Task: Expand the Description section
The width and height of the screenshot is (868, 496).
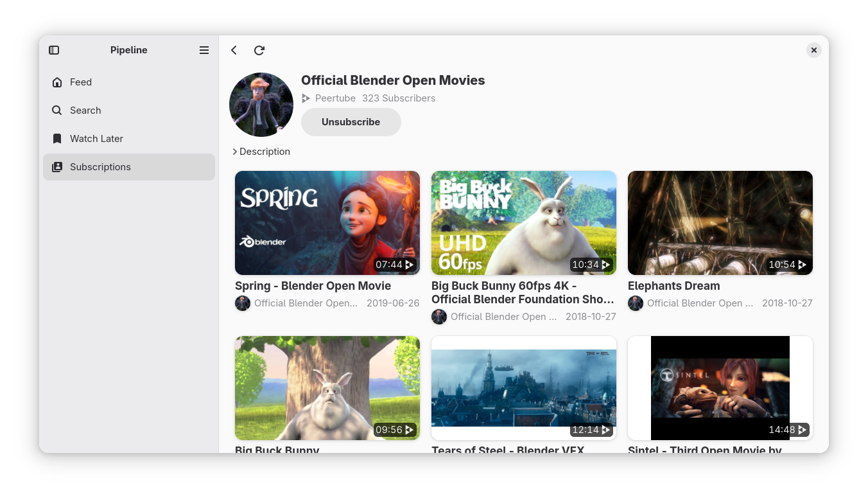Action: 262,152
